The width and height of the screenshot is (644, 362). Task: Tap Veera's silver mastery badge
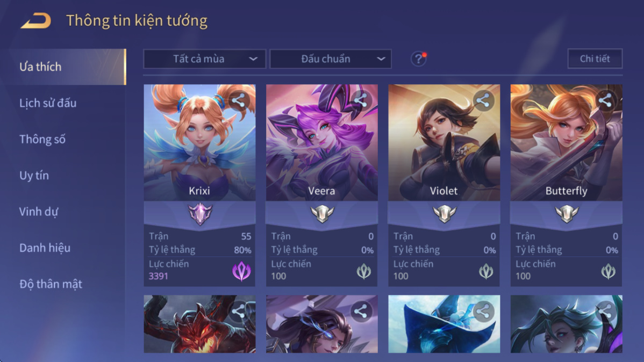[x=322, y=213]
